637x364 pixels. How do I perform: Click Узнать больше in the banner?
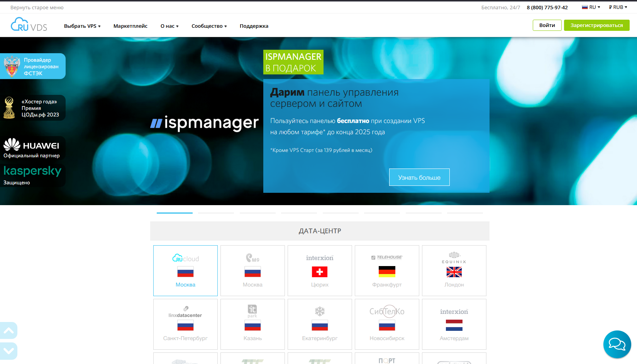click(419, 177)
